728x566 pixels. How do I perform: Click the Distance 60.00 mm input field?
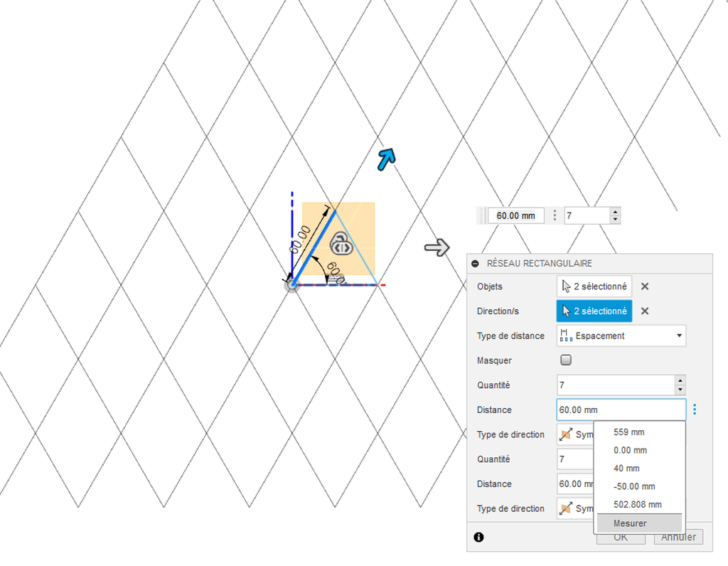tap(620, 410)
